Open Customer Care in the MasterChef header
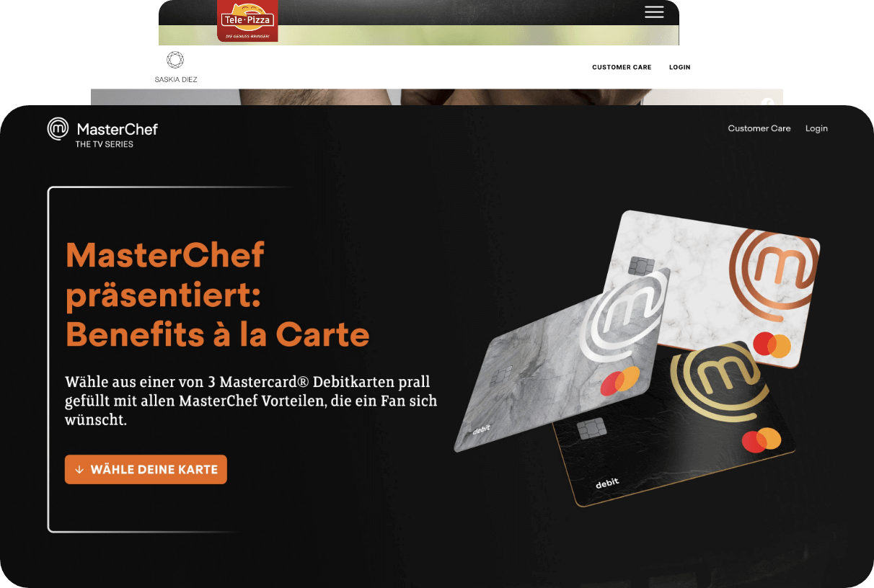The image size is (874, 588). coord(759,128)
